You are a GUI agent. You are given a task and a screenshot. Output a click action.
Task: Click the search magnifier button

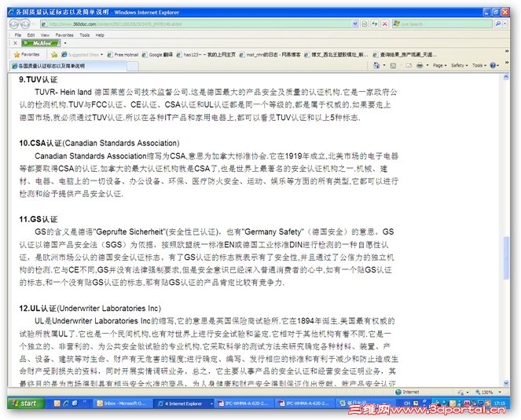pos(497,24)
